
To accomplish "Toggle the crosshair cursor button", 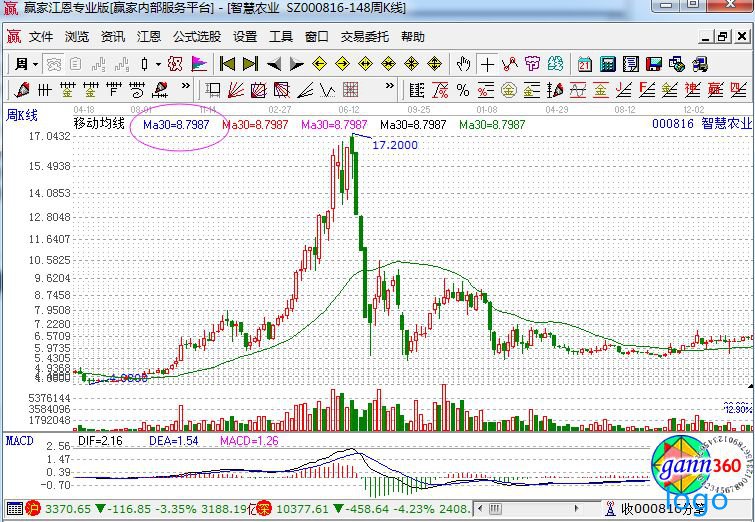I will pyautogui.click(x=487, y=64).
